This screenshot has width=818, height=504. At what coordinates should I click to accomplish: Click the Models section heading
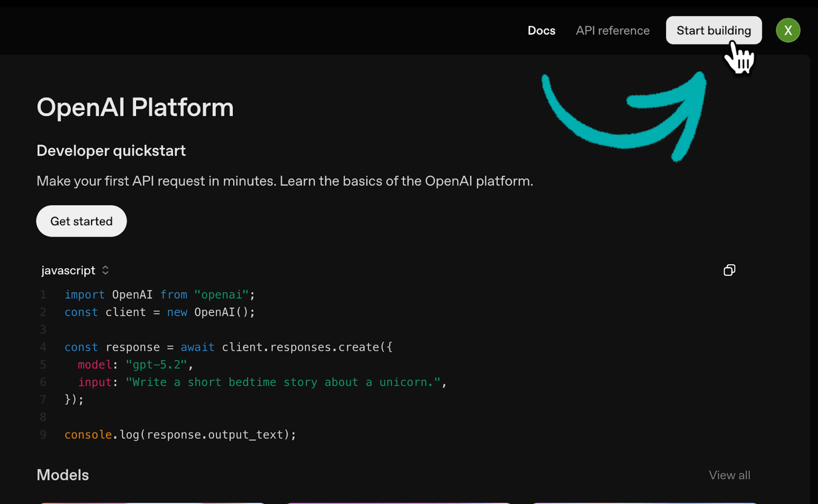63,475
